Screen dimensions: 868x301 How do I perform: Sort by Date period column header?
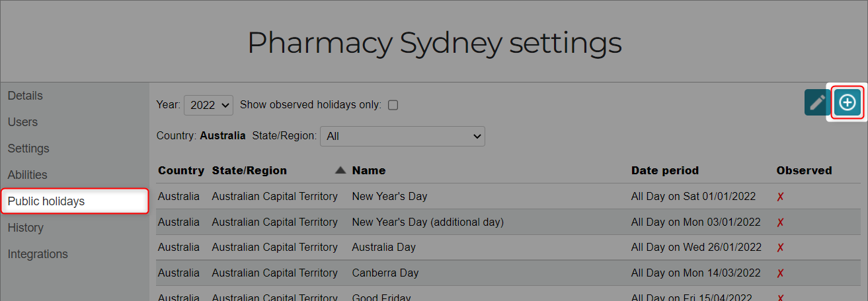tap(665, 170)
